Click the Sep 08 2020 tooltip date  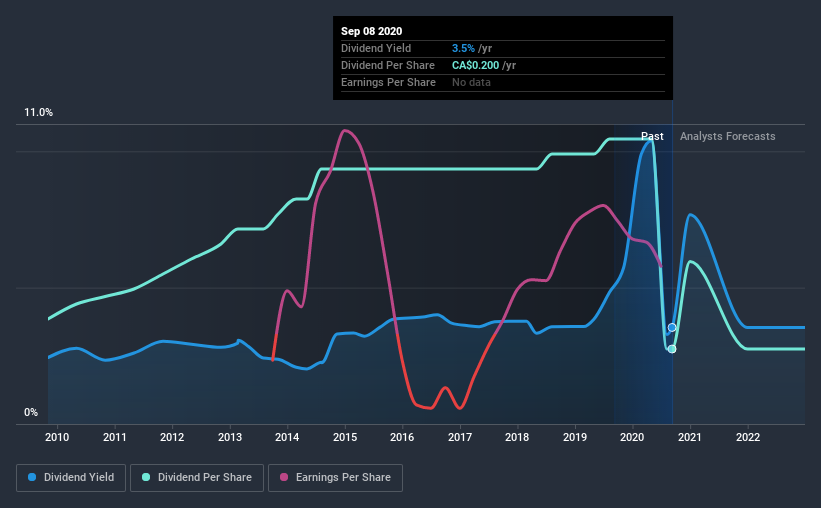click(372, 31)
